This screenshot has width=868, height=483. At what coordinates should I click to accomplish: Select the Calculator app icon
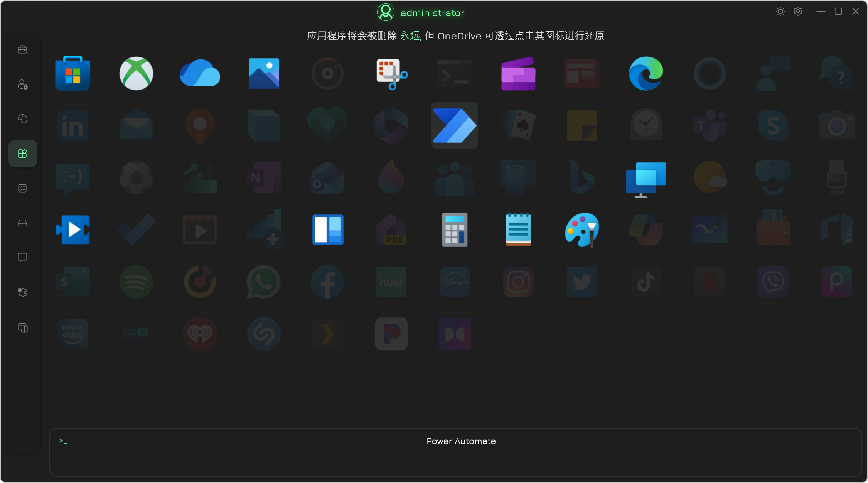(x=455, y=230)
